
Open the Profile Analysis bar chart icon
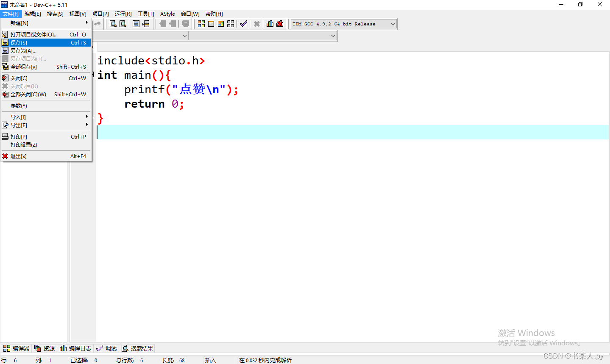click(270, 24)
